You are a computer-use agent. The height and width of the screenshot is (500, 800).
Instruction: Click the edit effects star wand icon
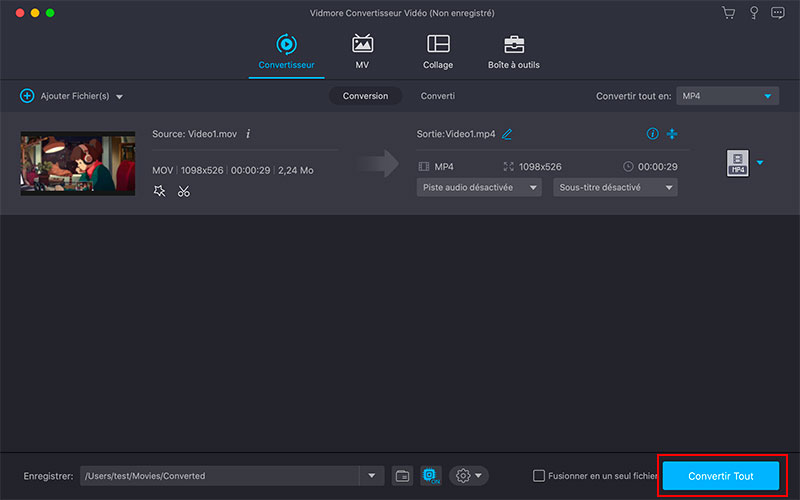point(160,191)
